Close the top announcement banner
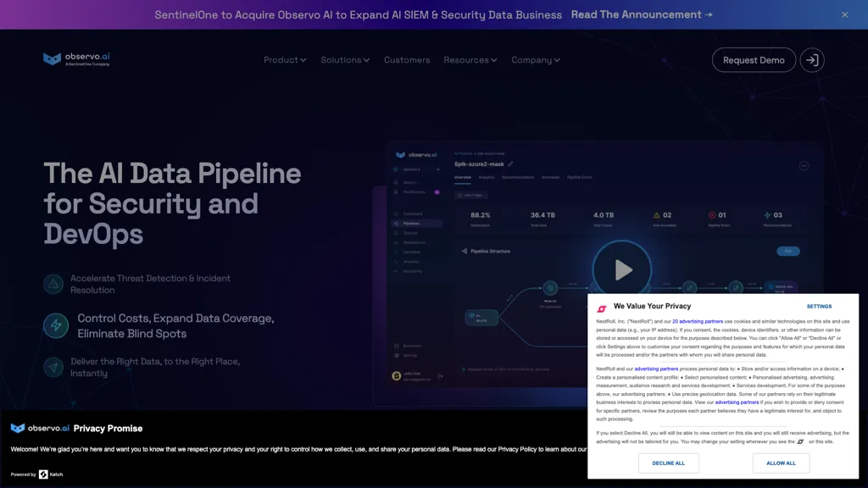The image size is (868, 488). (844, 15)
